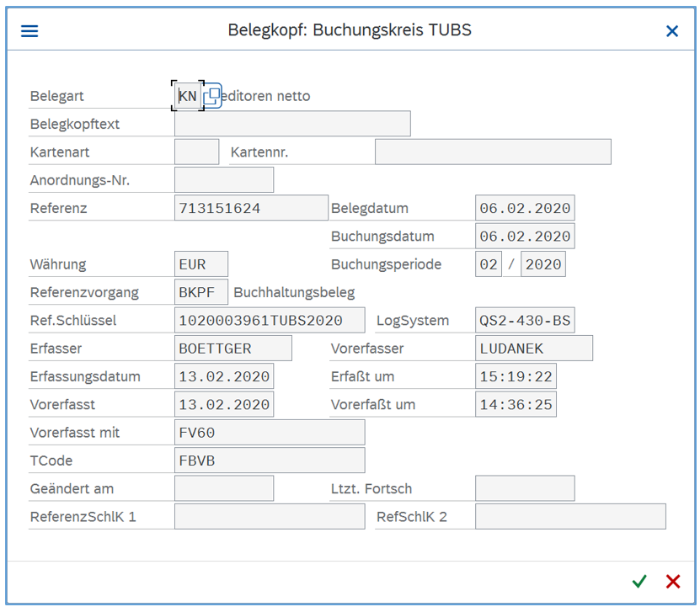Select the Währung field showing EUR

(x=200, y=264)
